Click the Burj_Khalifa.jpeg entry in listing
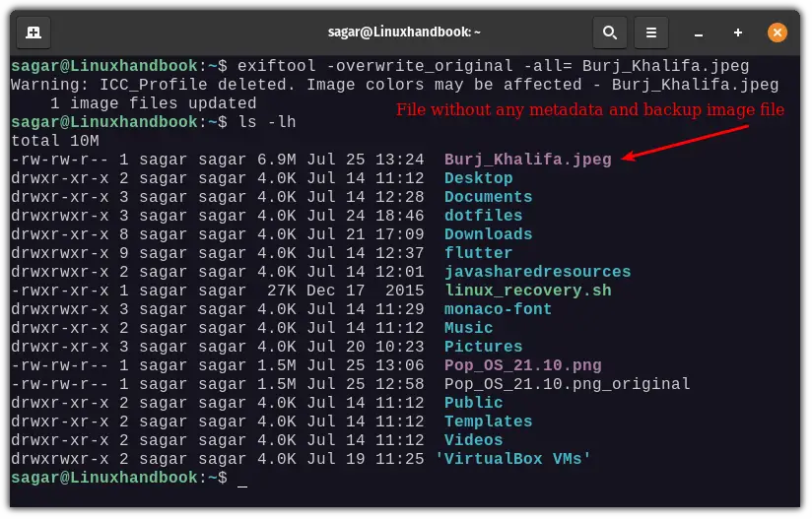812x519 pixels. 527,160
